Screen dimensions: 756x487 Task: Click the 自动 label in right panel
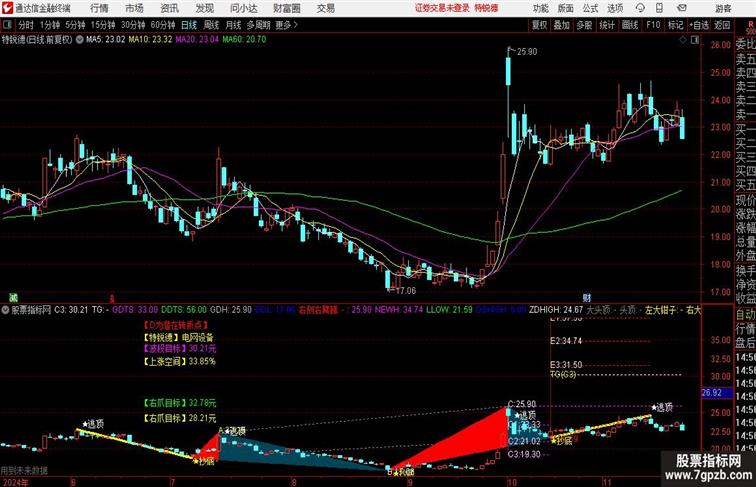point(745,315)
